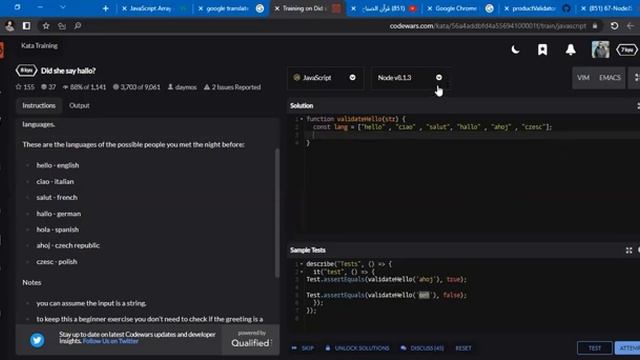Open notifications bell in Codewars header

571,50
